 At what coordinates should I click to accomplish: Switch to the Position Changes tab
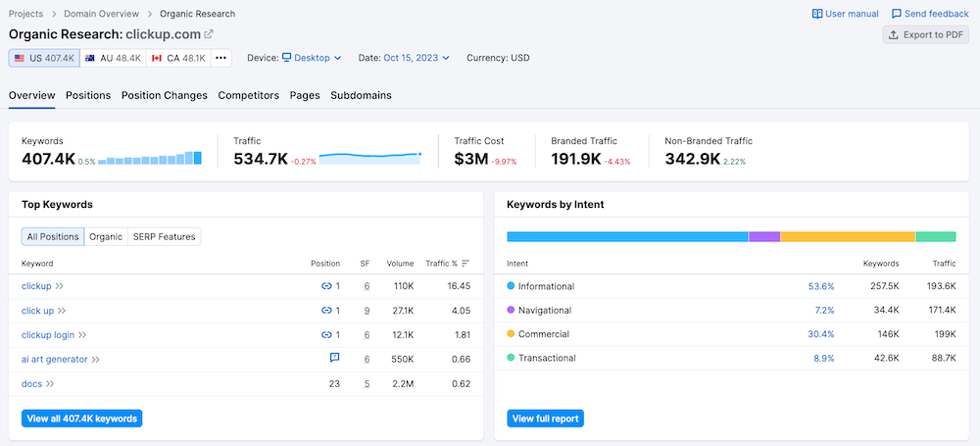pos(165,95)
